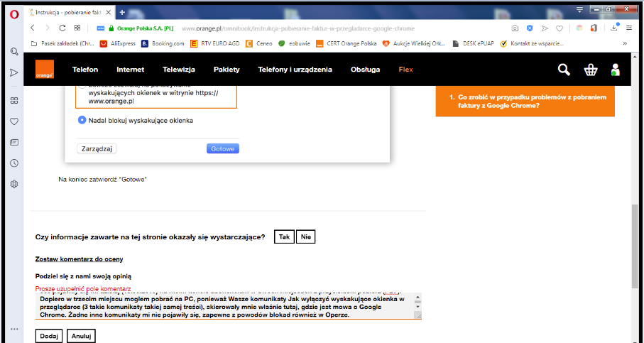
Task: Expand the sidebar three-dots setup menu
Action: 13,329
